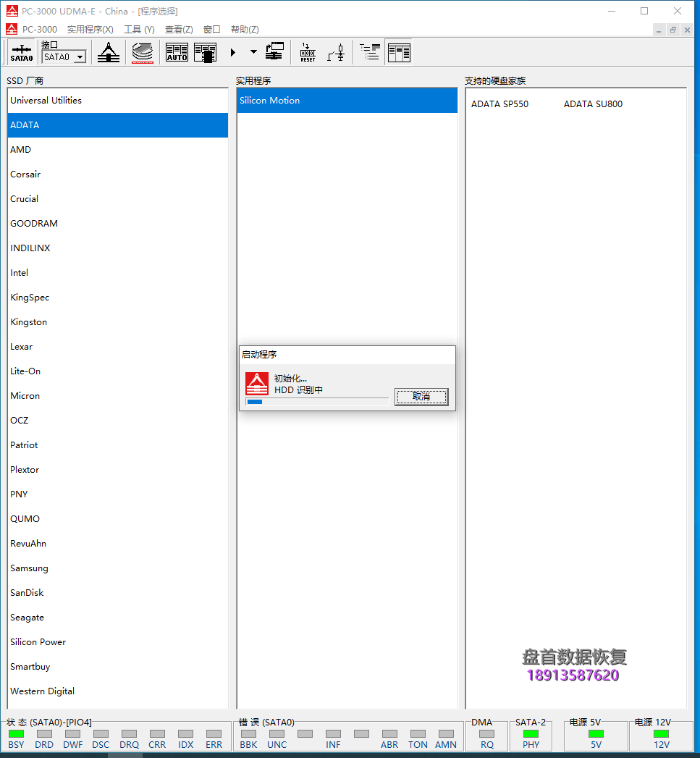Select Western Digital vendor

(x=118, y=692)
